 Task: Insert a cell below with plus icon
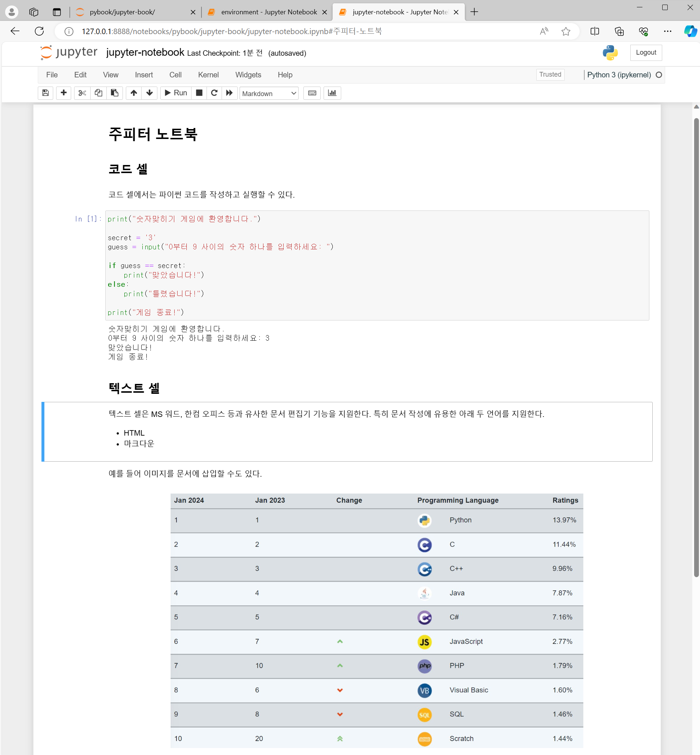[x=63, y=93]
